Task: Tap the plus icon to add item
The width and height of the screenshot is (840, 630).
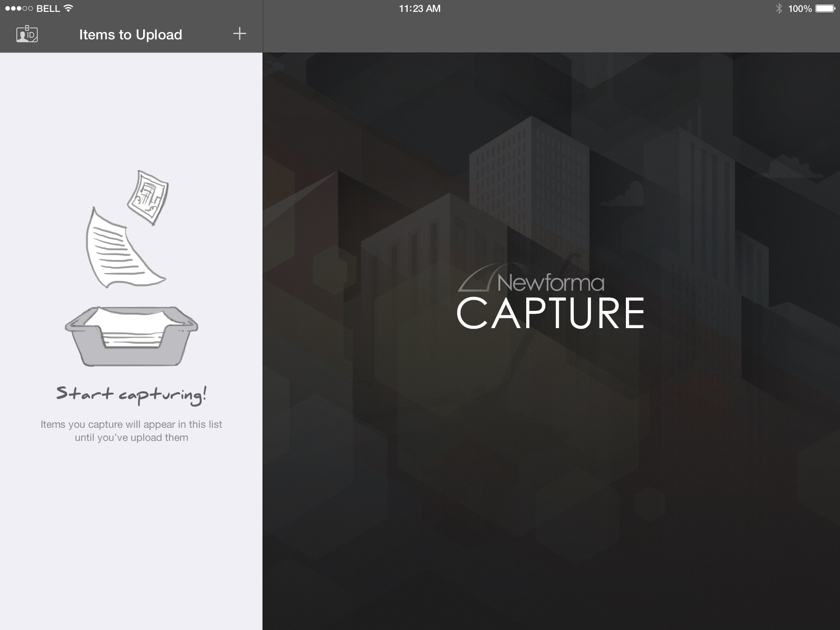Action: pyautogui.click(x=240, y=34)
